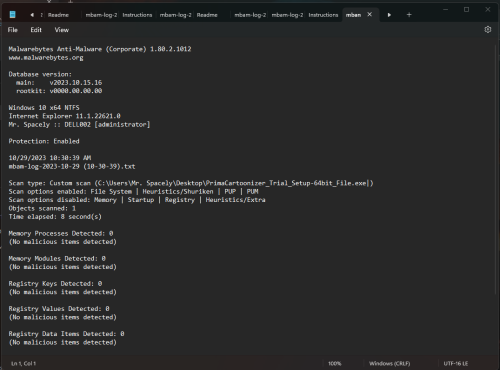Click the Internet Explorer 11.1.22621.0 line
Screen dimensions: 500x370
[x=65, y=116]
